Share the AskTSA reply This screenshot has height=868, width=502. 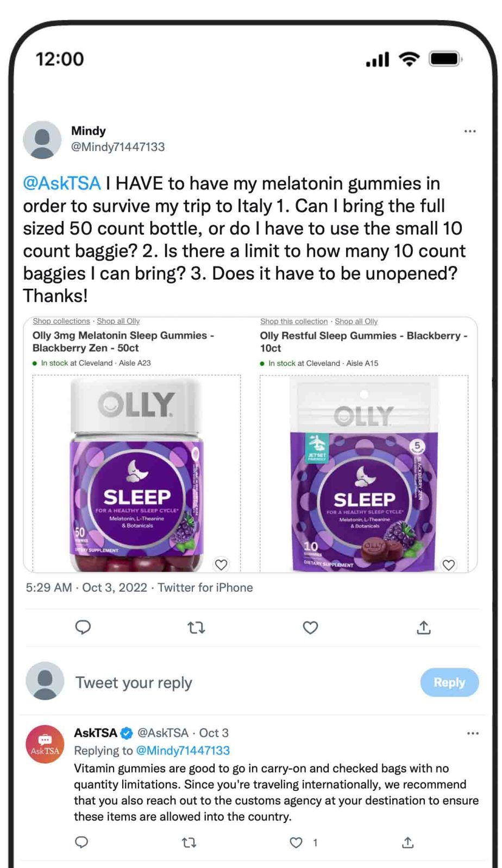(x=408, y=842)
